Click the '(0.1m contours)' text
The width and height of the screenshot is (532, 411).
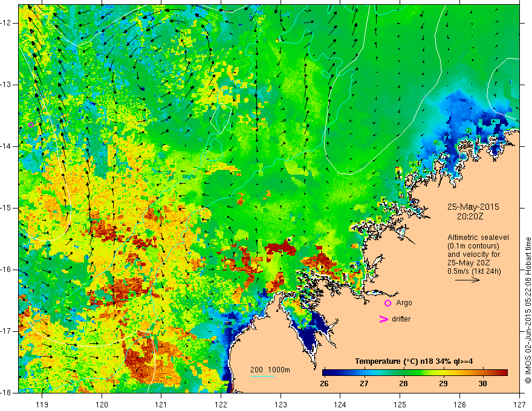(473, 246)
